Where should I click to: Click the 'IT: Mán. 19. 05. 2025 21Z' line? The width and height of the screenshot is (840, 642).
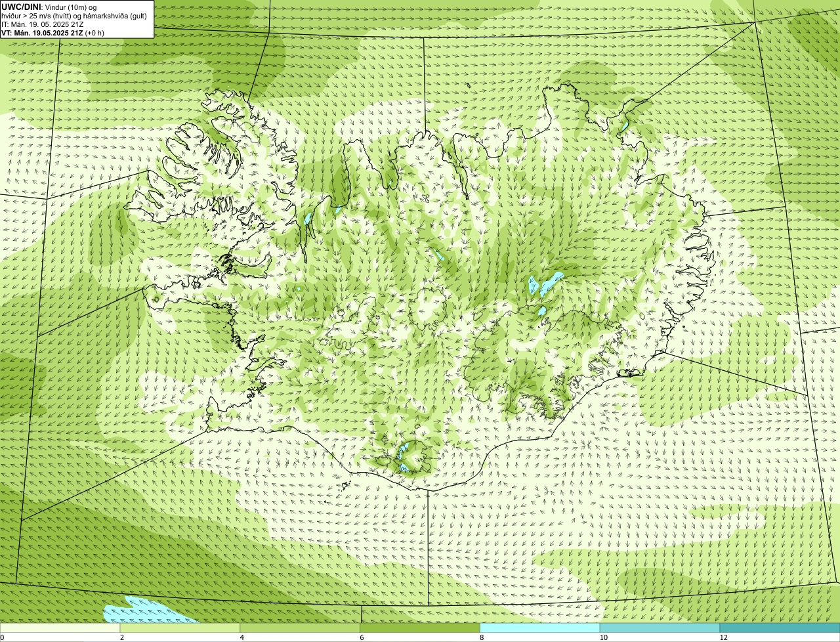pyautogui.click(x=42, y=24)
